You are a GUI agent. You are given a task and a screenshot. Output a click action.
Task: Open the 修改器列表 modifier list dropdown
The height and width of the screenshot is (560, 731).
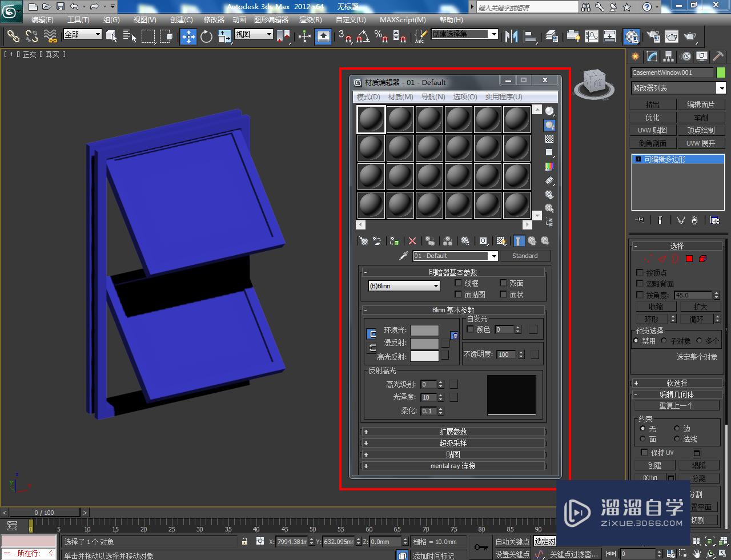coord(678,88)
